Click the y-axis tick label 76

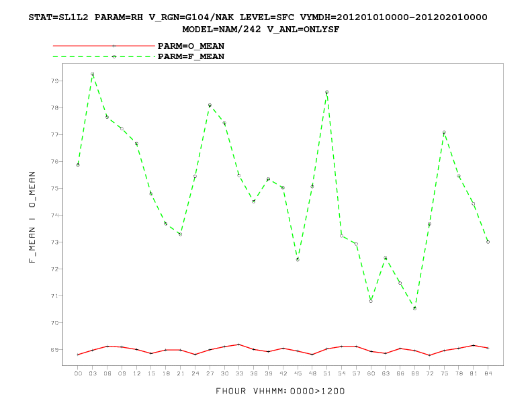54,161
